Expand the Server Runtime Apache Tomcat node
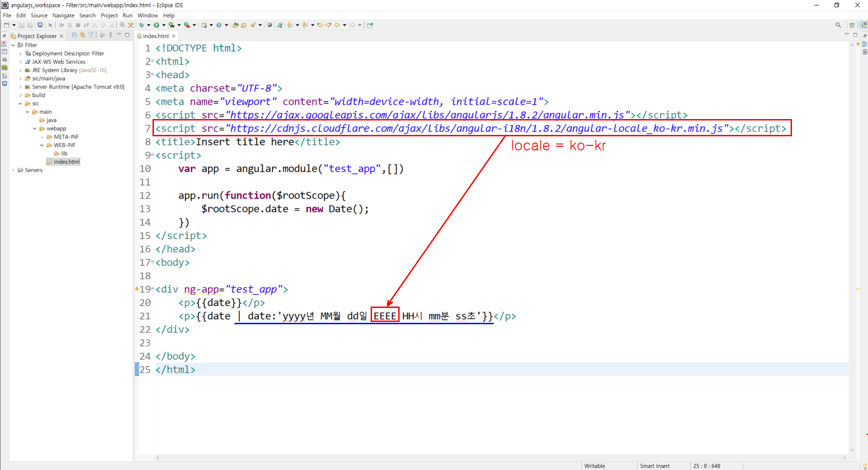868x470 pixels. pyautogui.click(x=20, y=87)
